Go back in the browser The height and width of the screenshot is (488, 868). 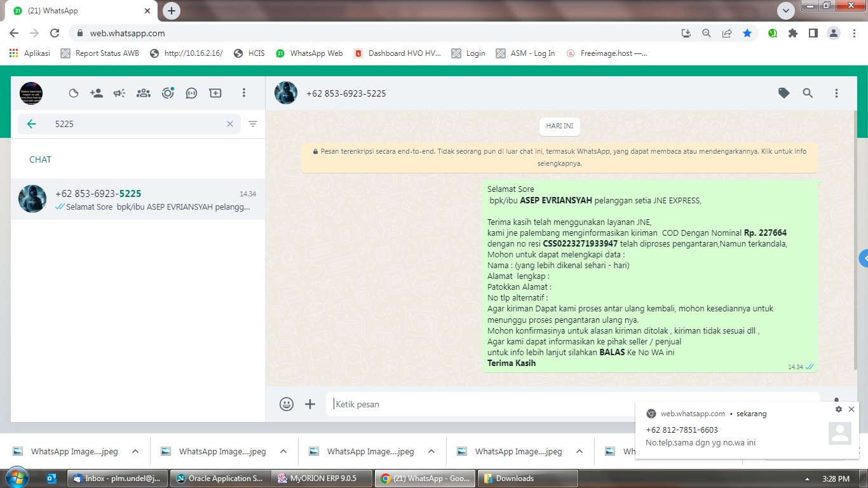14,33
